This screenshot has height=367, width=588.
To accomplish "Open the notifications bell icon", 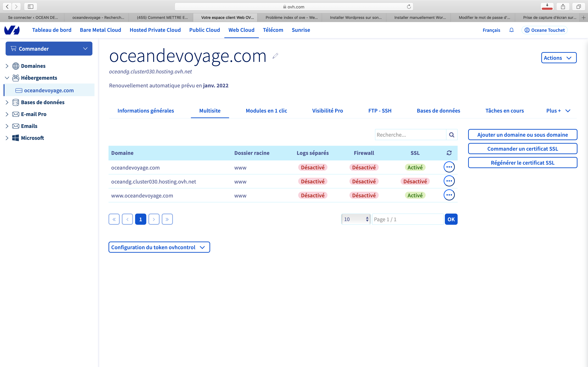I will click(x=512, y=30).
